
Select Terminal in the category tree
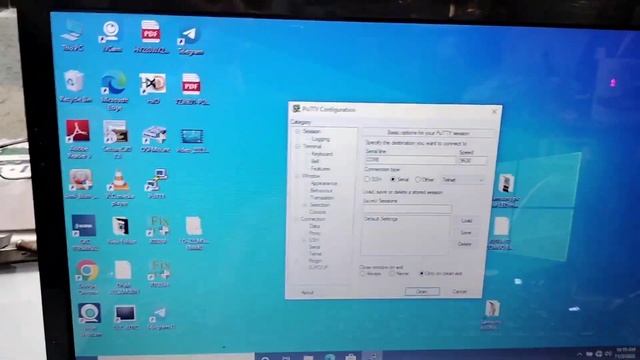tap(312, 146)
